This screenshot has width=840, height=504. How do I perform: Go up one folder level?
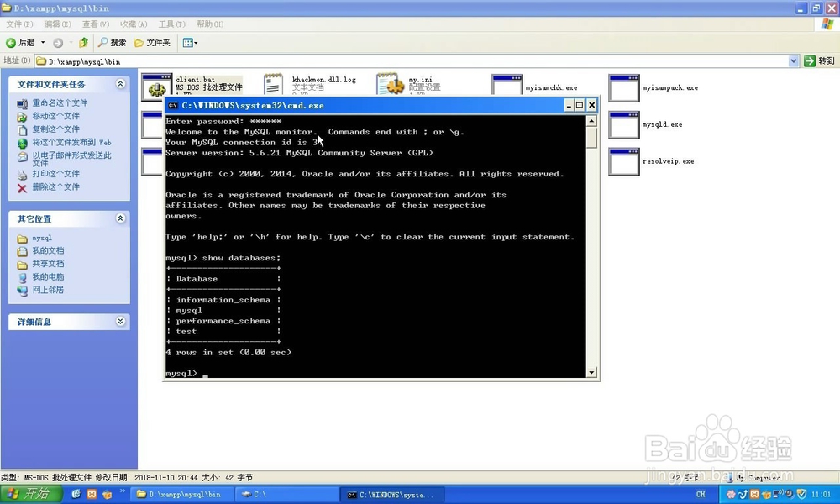coord(83,42)
